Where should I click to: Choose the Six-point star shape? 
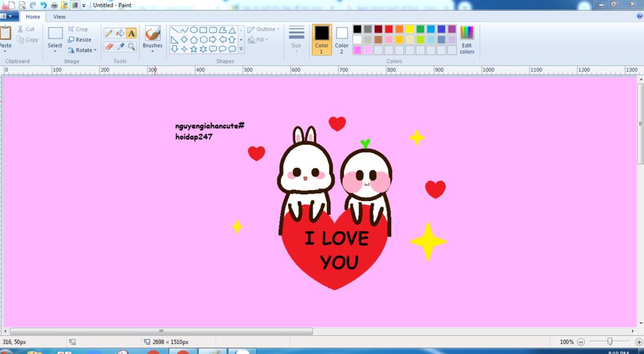(203, 49)
